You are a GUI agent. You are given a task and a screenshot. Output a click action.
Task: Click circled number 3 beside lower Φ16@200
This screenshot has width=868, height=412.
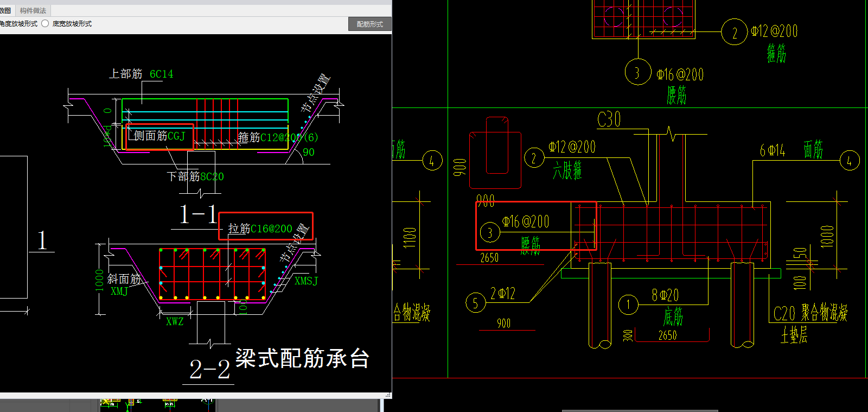click(490, 233)
